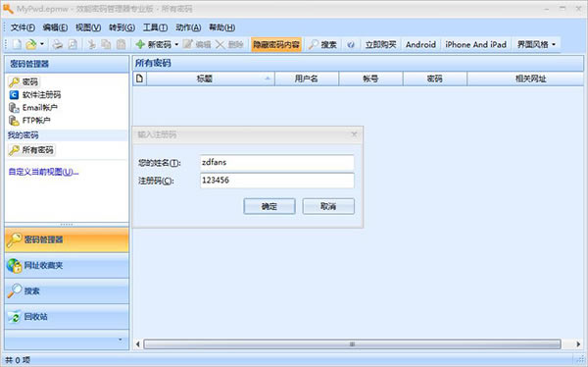This screenshot has height=367, width=588.
Task: Select 密码 in the sidebar list
Action: point(24,81)
